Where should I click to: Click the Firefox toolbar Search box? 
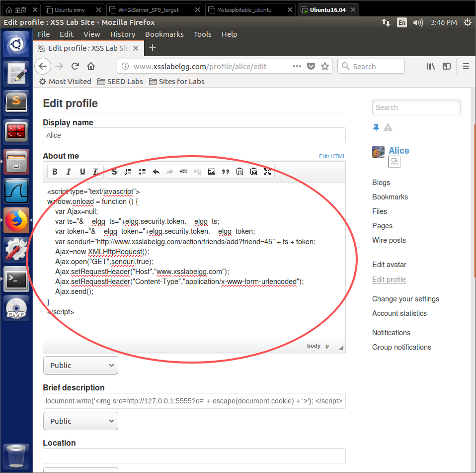pos(371,66)
